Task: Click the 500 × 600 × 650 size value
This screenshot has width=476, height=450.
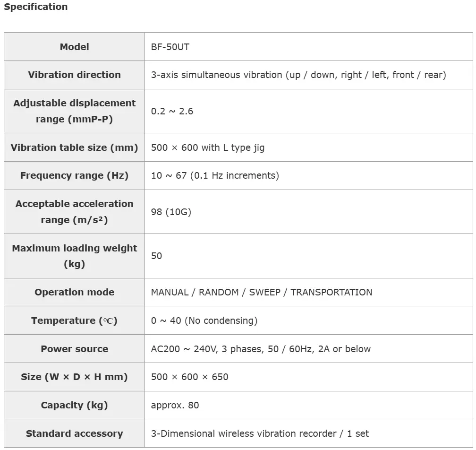Action: click(x=189, y=377)
